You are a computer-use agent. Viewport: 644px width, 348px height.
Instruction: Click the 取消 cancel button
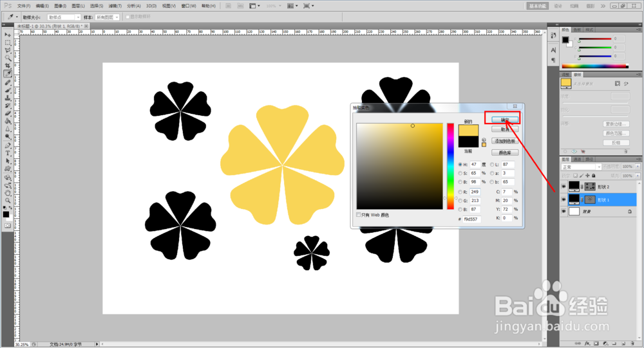pyautogui.click(x=505, y=129)
